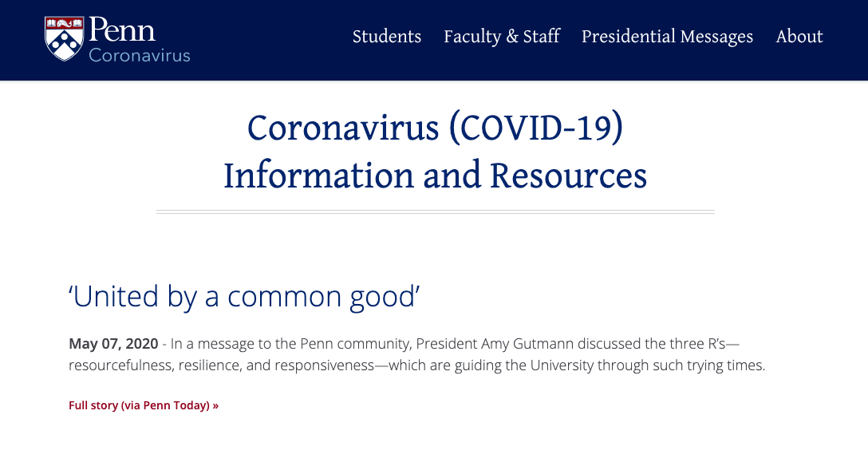Viewport: 868px width, 458px height.
Task: Click 'Penn community' in the summary sentence
Action: tap(355, 344)
